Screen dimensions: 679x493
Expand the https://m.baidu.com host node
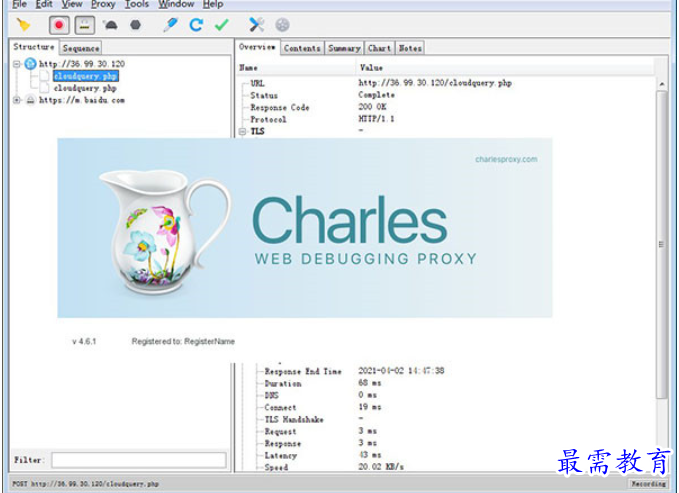(17, 100)
